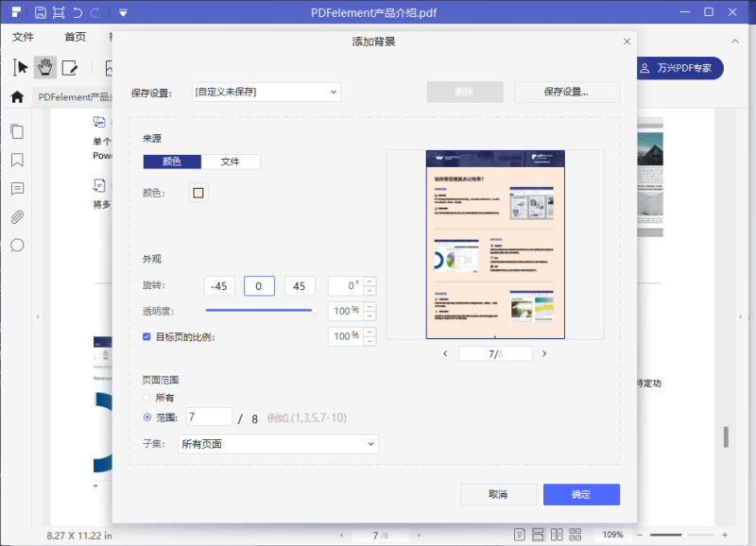
Task: Select the 所有 pages radio button
Action: [146, 398]
